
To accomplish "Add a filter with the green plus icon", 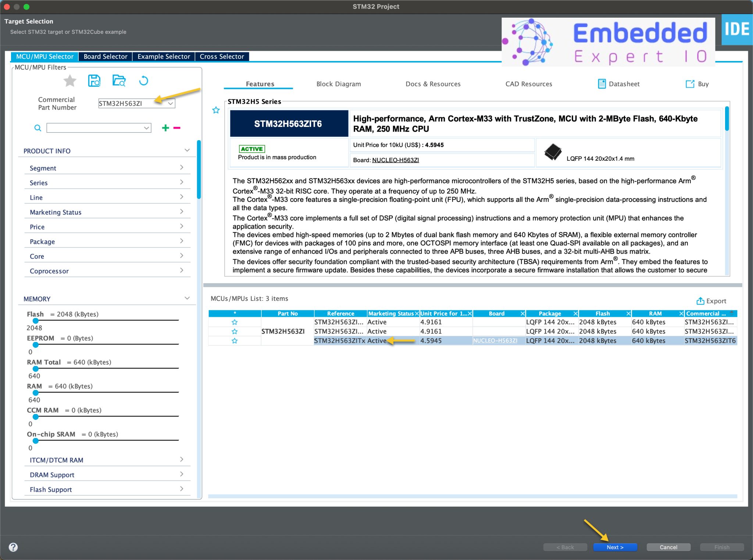I will point(165,128).
